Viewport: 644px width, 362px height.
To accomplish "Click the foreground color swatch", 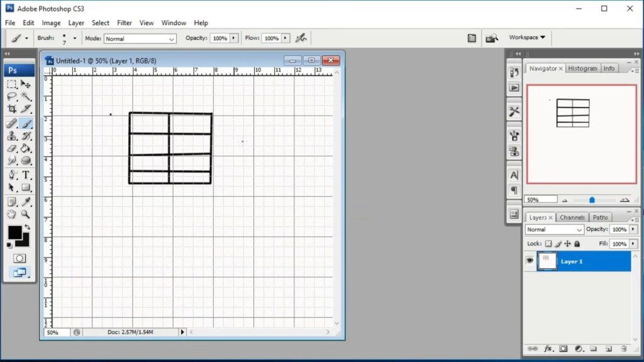I will 14,233.
